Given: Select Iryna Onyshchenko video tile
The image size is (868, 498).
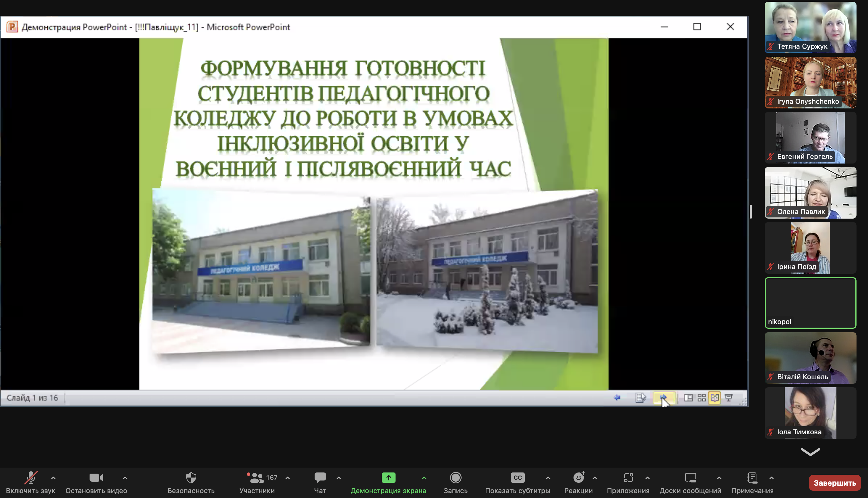Looking at the screenshot, I should (811, 82).
